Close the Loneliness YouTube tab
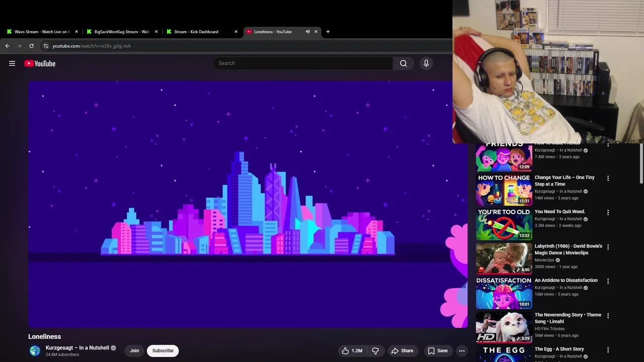The image size is (644, 362). (316, 32)
